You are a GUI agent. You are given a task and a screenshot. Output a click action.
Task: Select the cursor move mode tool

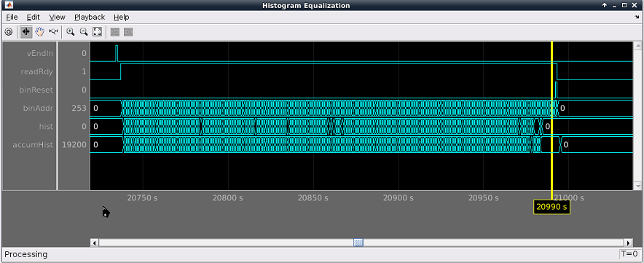26,31
